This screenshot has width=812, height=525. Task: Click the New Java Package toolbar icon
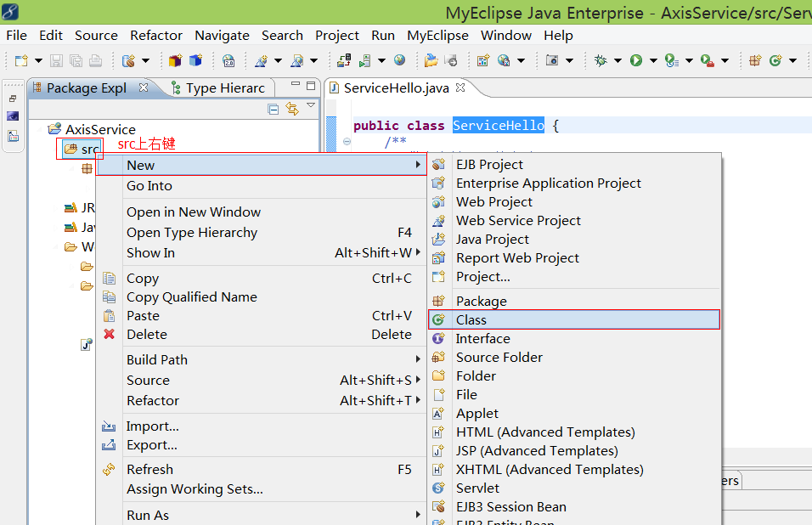pos(755,60)
